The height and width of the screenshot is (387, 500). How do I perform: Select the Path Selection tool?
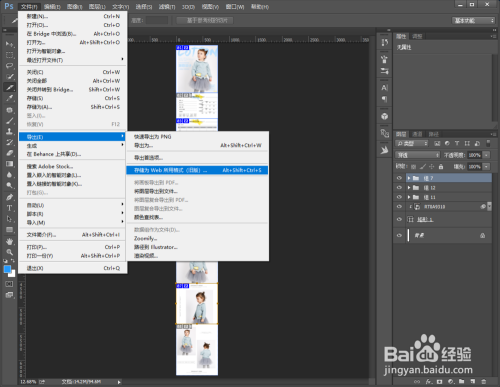9,219
